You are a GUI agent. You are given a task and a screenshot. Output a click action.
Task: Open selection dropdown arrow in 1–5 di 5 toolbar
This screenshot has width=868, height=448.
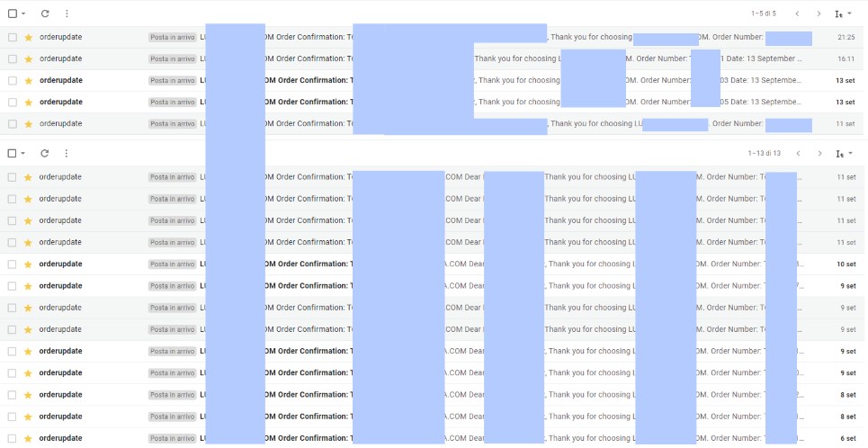[23, 13]
